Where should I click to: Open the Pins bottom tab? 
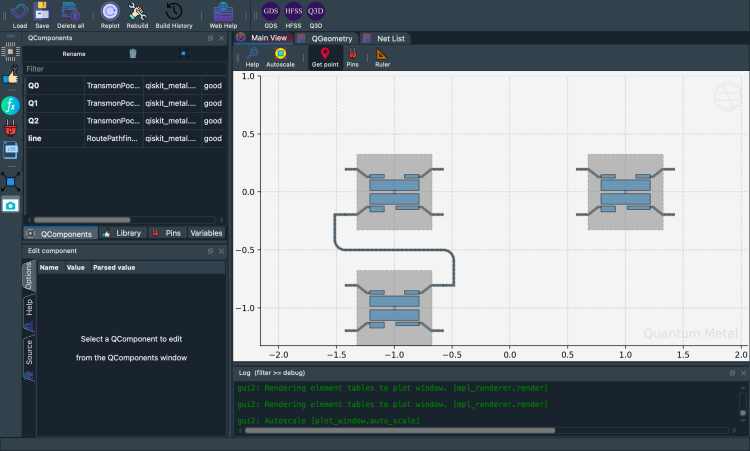[x=167, y=233]
